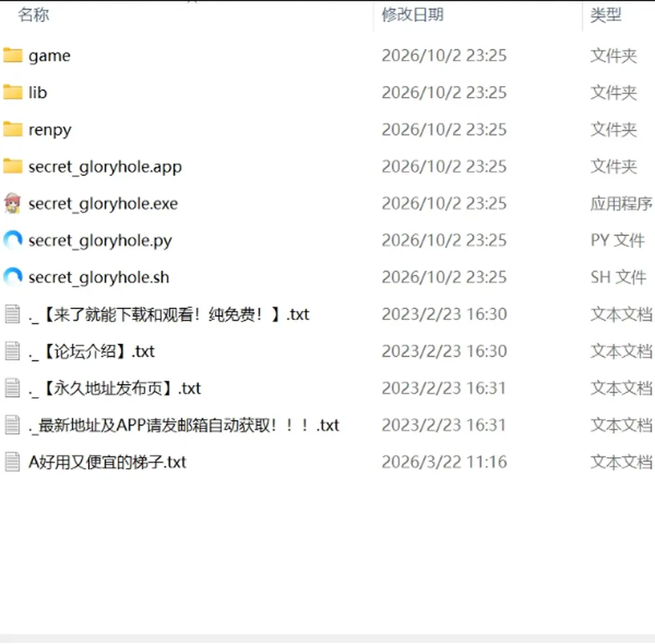This screenshot has width=655, height=644.
Task: Select the file name 最新地址及APP请发邮箱自动获取！！！.txt
Action: click(x=184, y=426)
